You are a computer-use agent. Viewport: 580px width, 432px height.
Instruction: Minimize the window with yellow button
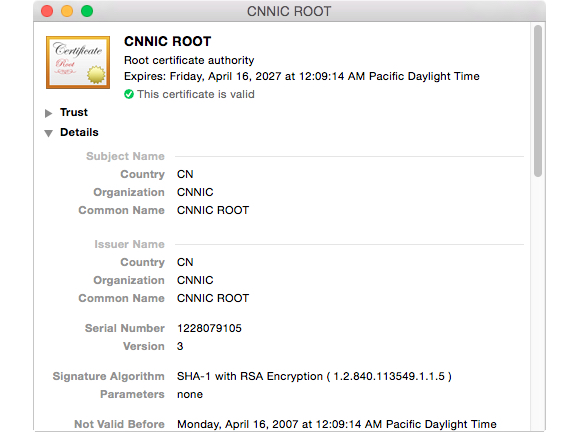[67, 11]
